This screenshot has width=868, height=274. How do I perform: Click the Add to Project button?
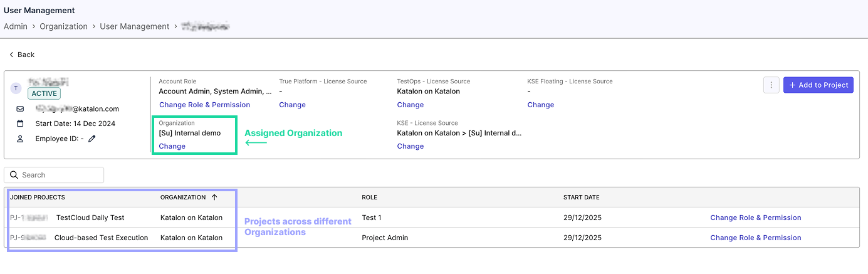point(818,85)
